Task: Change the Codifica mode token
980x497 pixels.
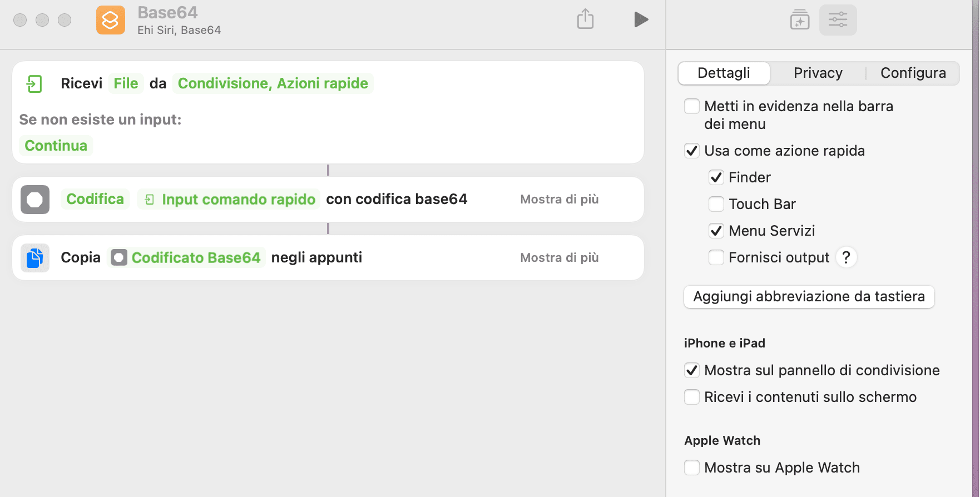Action: pos(95,199)
